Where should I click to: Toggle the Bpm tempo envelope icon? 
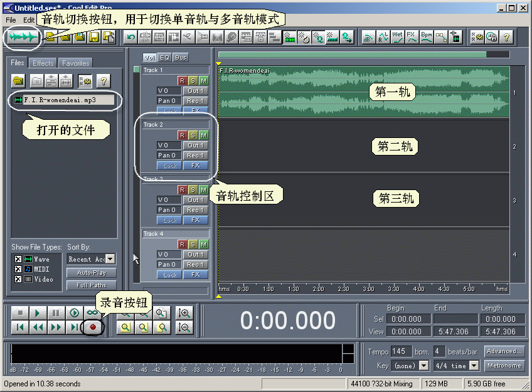click(x=426, y=37)
